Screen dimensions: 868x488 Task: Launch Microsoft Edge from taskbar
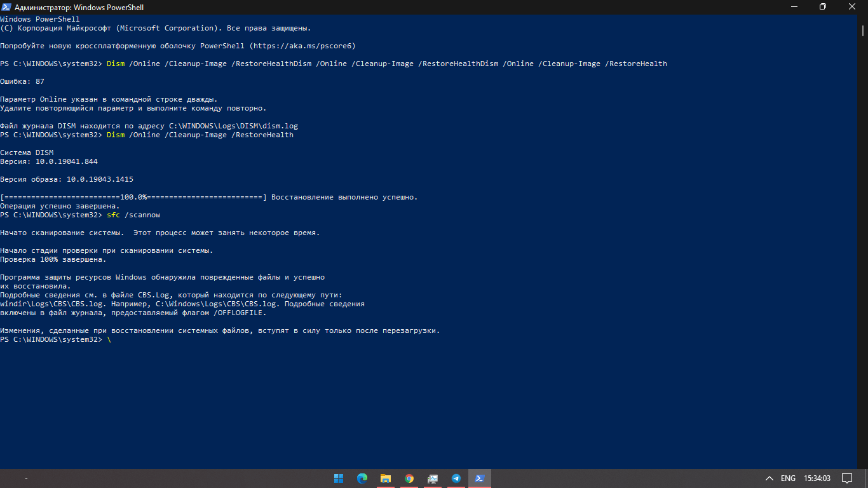tap(362, 478)
